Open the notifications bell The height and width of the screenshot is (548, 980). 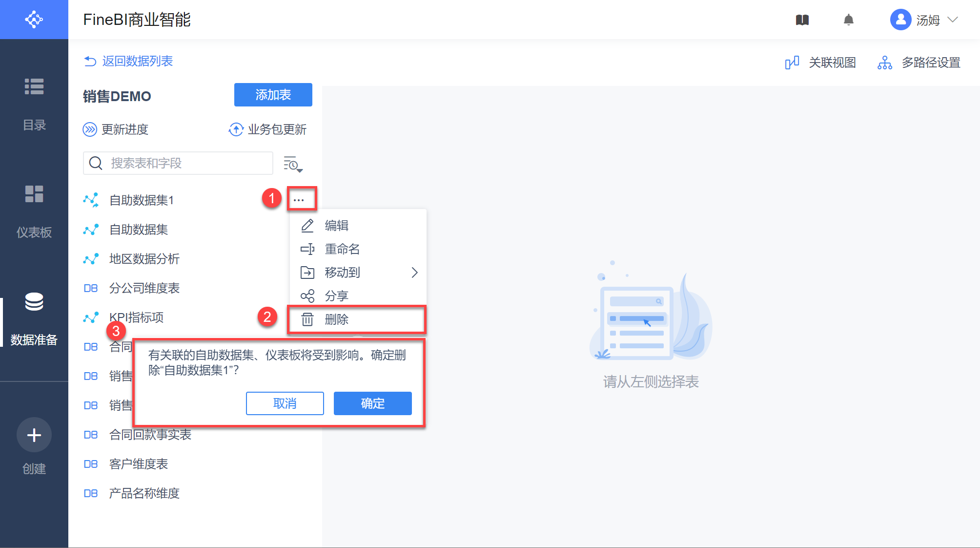[x=848, y=20]
